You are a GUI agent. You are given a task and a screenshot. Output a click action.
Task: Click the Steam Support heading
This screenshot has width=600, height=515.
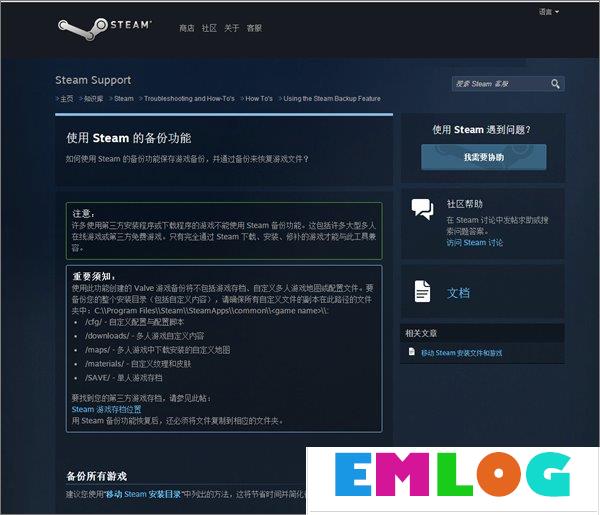coord(93,80)
